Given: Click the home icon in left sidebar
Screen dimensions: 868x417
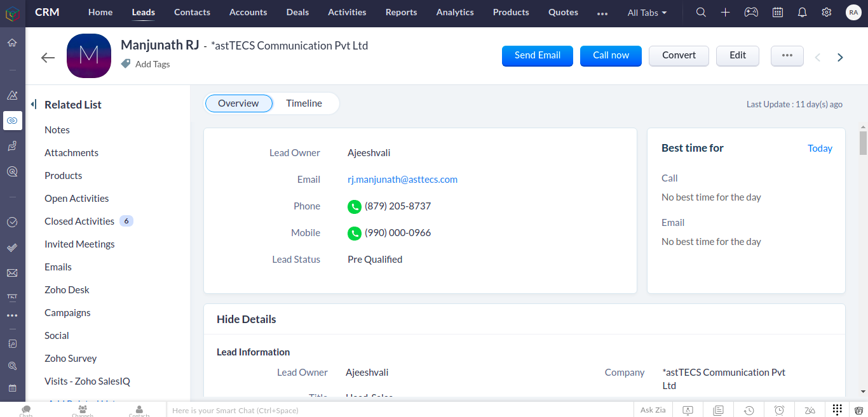Looking at the screenshot, I should point(12,43).
